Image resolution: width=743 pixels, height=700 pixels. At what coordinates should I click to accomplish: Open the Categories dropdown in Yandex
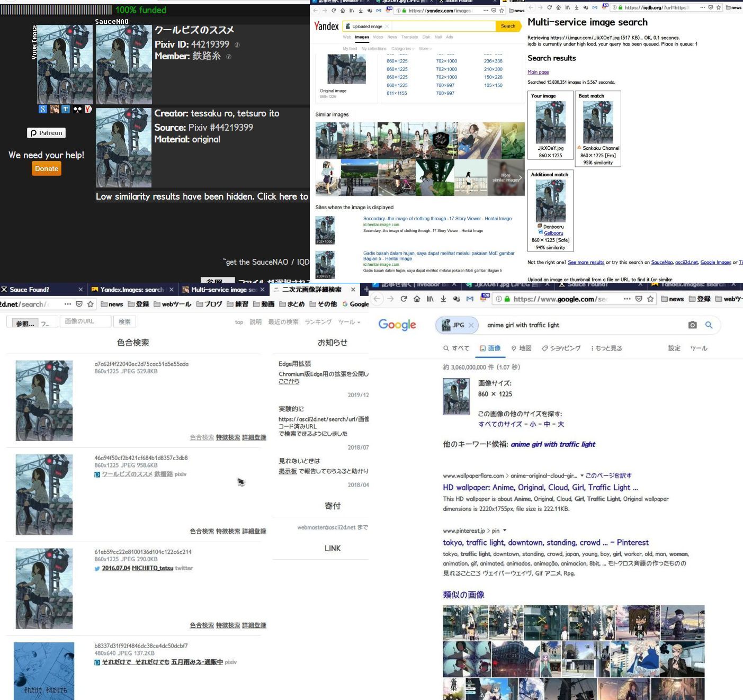click(403, 49)
